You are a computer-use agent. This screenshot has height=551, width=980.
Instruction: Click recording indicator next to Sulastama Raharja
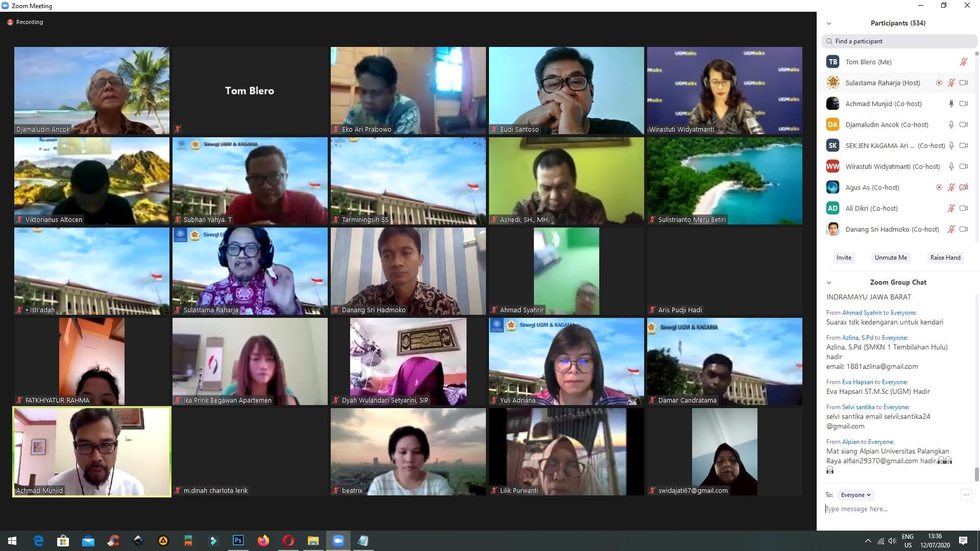[939, 83]
